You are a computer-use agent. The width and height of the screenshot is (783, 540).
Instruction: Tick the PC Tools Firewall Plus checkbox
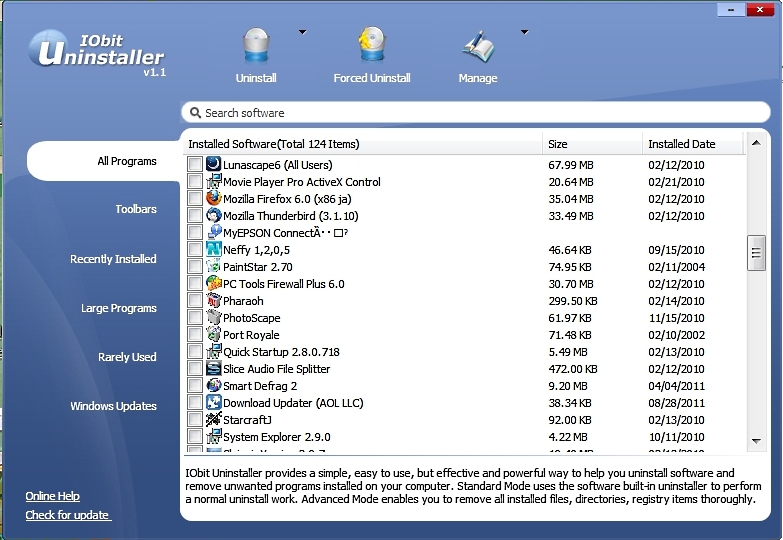point(195,283)
